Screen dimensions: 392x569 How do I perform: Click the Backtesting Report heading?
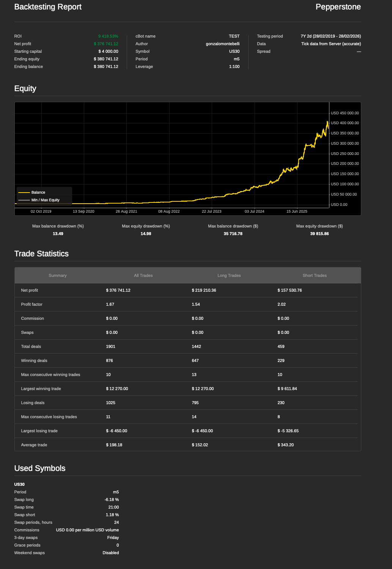(48, 7)
